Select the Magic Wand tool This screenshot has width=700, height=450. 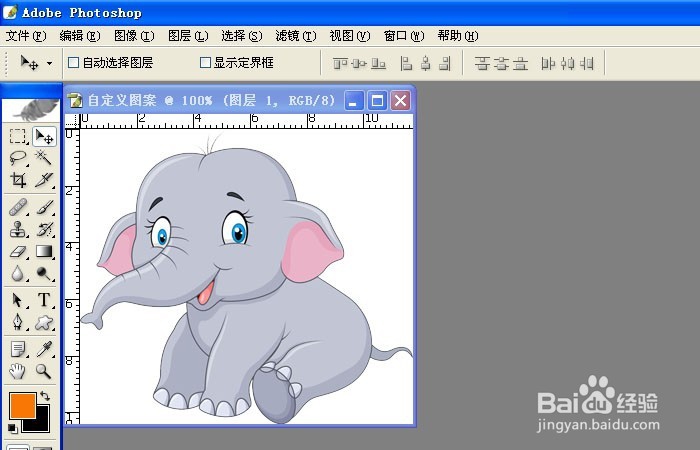(44, 158)
